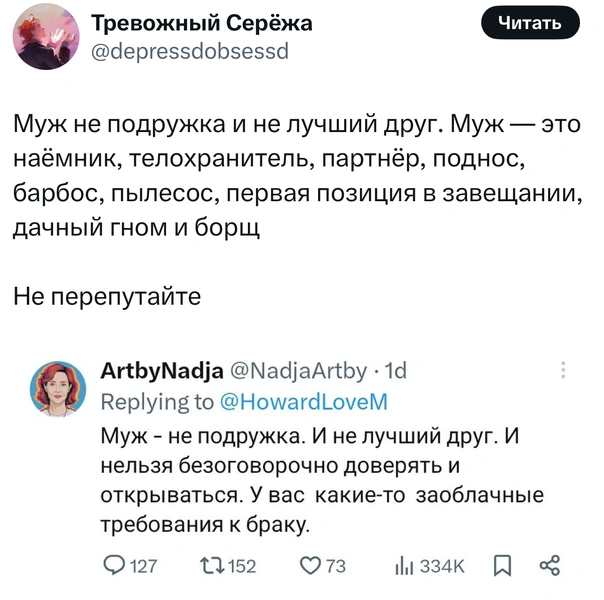The height and width of the screenshot is (600, 604).
Task: Open the @HowardLoveM mention link
Action: tap(302, 401)
